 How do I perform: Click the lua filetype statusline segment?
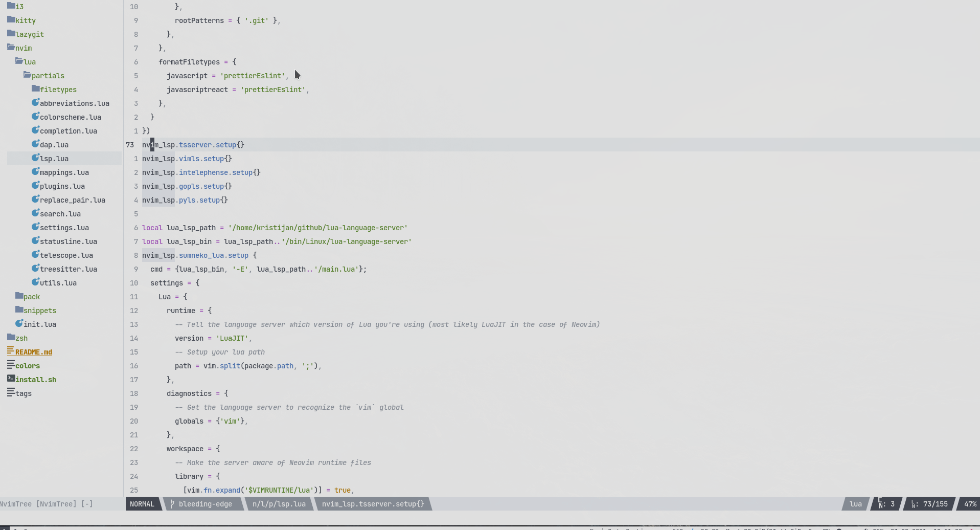click(856, 504)
